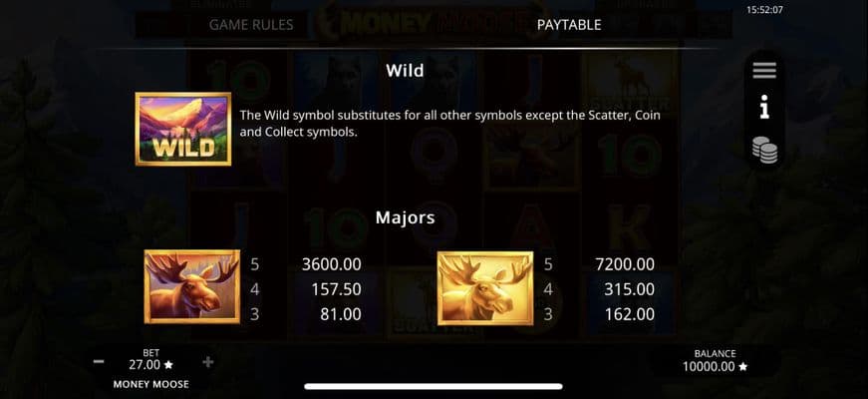
Task: Select the 7200.00 payout value
Action: pos(625,264)
